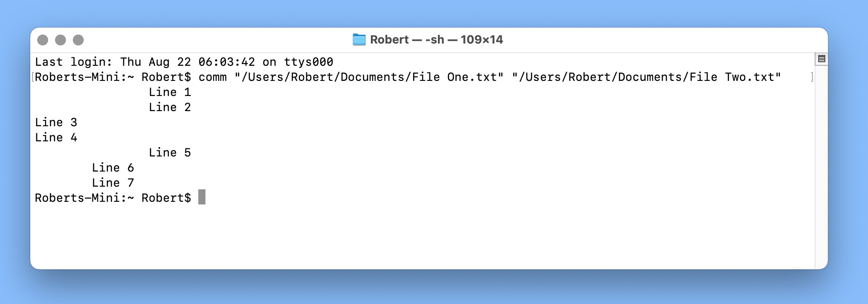Minimize the window using the middle button
The image size is (868, 304).
tap(60, 40)
